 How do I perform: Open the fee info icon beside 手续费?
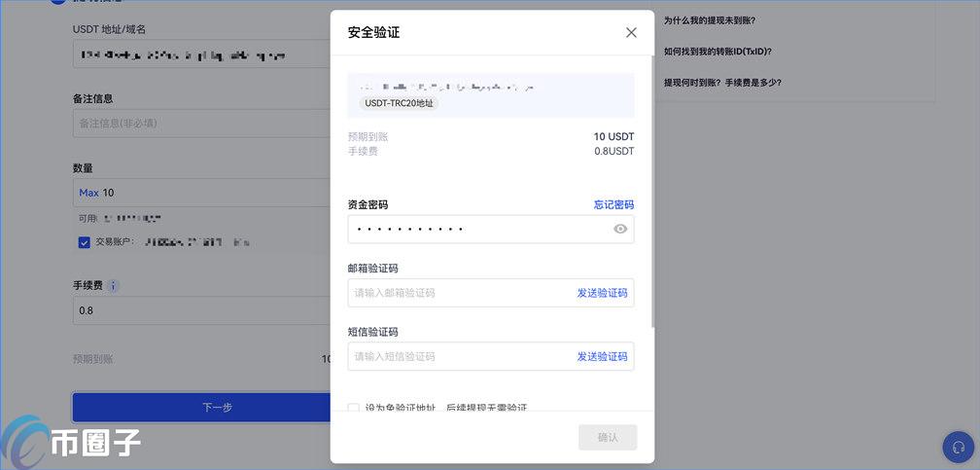(x=113, y=286)
